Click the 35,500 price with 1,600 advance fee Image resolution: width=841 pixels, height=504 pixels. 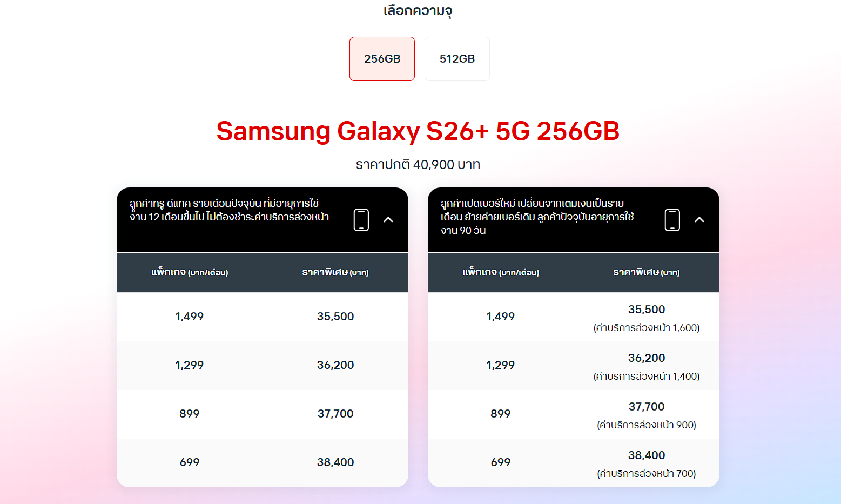pyautogui.click(x=647, y=310)
